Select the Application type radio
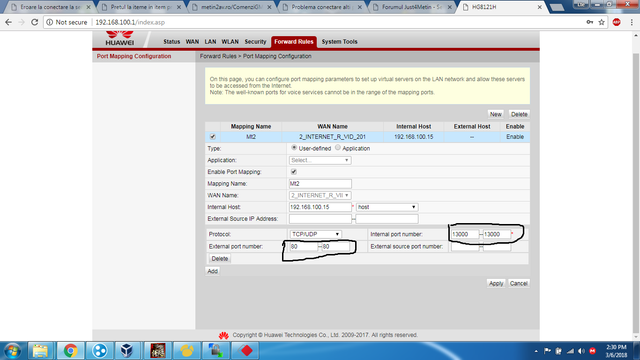Viewport: 640px width, 360px height. 338,148
